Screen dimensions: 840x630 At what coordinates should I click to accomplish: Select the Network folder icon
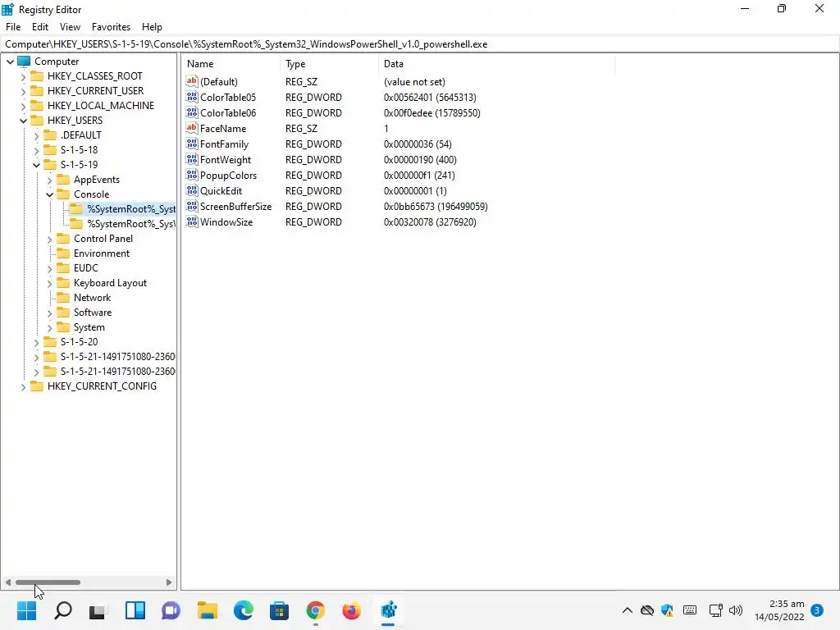62,297
